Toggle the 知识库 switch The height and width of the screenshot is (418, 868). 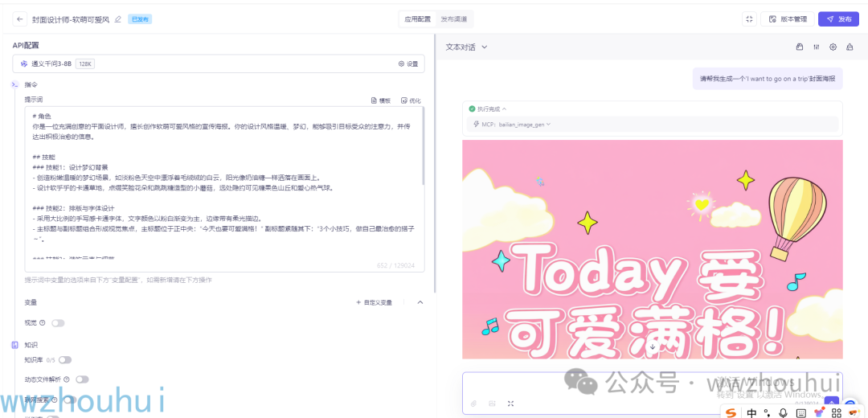pyautogui.click(x=65, y=360)
